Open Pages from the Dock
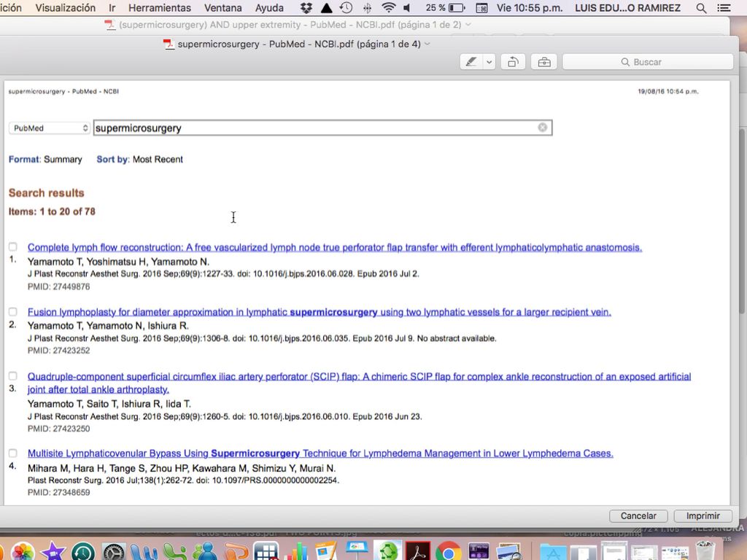747x560 pixels. (327, 551)
